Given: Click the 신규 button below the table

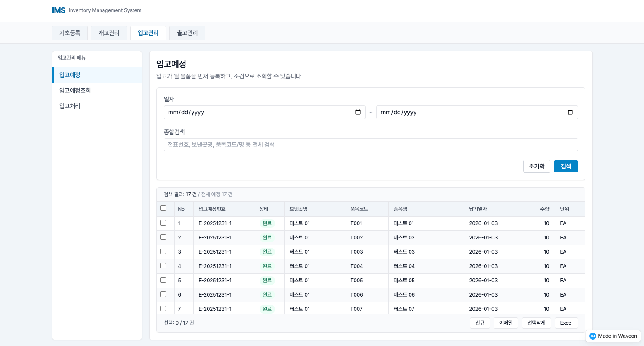Looking at the screenshot, I should pos(480,323).
